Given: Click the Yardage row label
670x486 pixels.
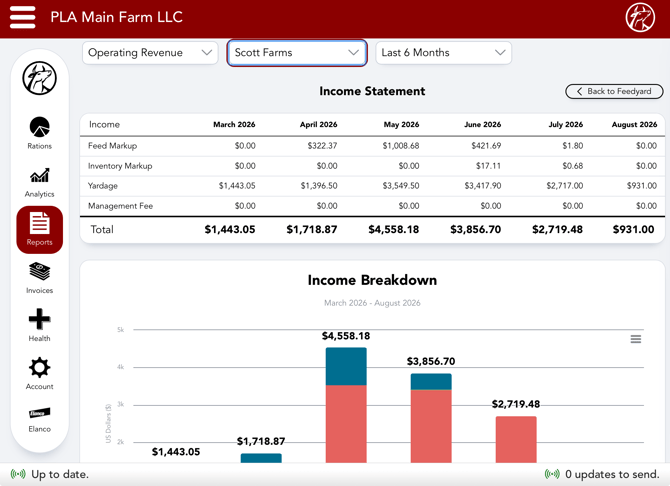Looking at the screenshot, I should (103, 186).
